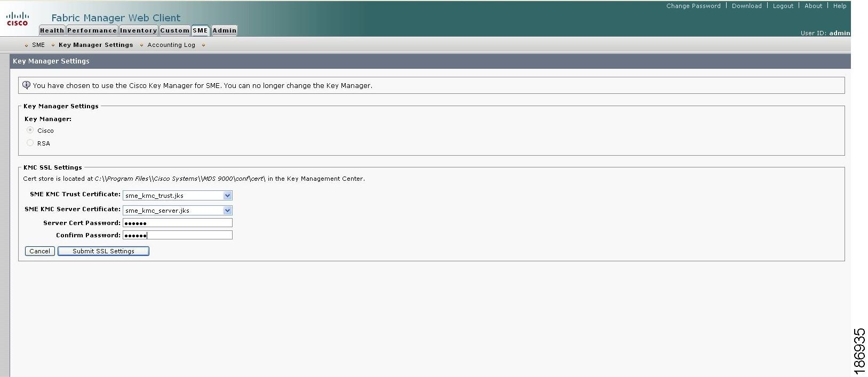The width and height of the screenshot is (868, 377).
Task: Click the Cancel button
Action: (39, 251)
